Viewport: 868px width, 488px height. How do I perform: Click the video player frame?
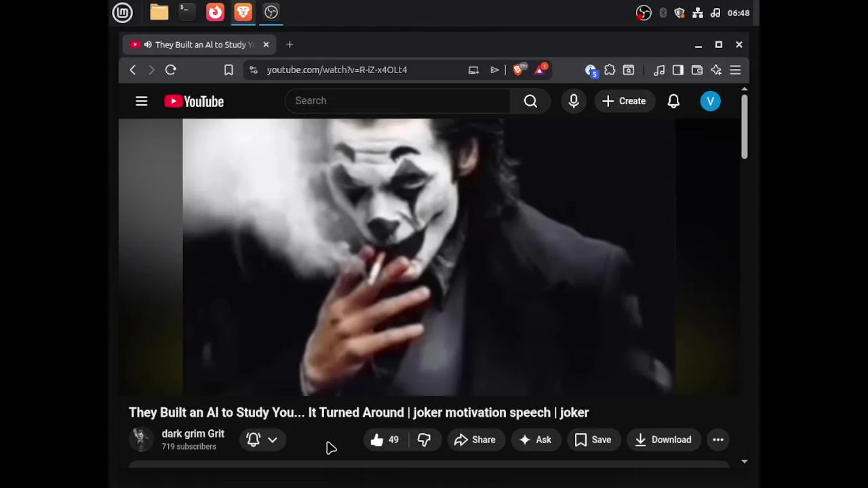click(429, 257)
